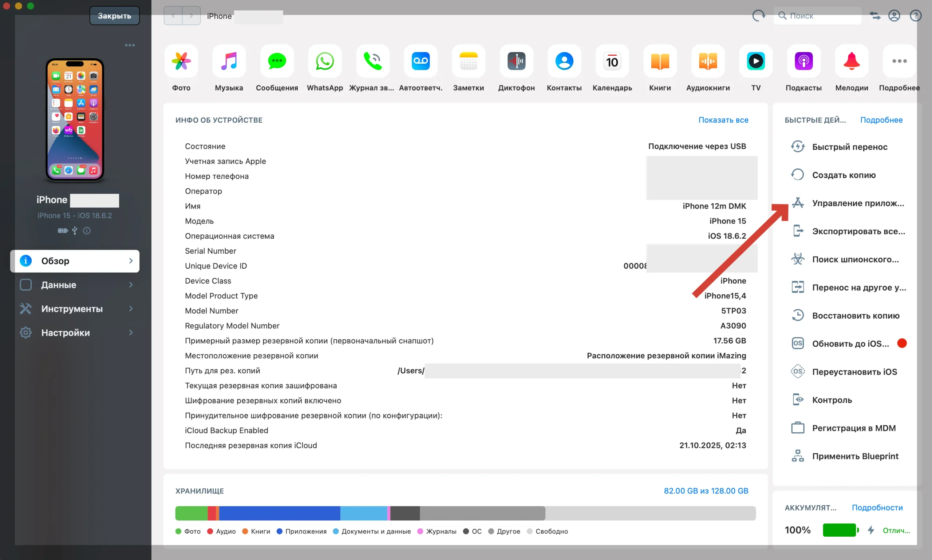Open WhatsApp data
This screenshot has width=932, height=560.
point(325,61)
